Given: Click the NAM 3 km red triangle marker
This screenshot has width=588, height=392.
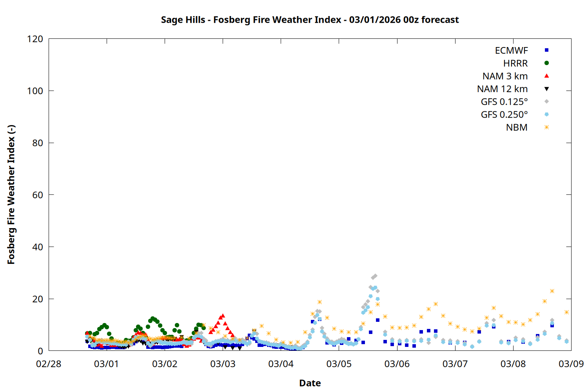Looking at the screenshot, I should click(546, 76).
